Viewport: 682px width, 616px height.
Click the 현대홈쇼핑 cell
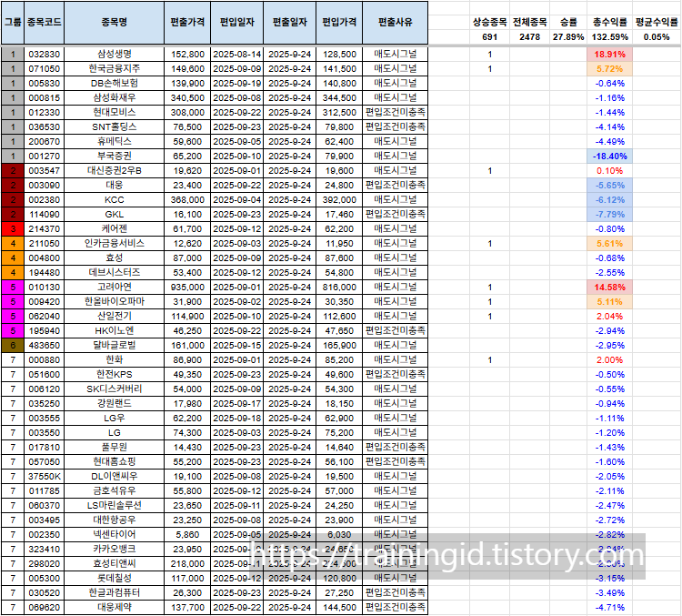tap(115, 462)
